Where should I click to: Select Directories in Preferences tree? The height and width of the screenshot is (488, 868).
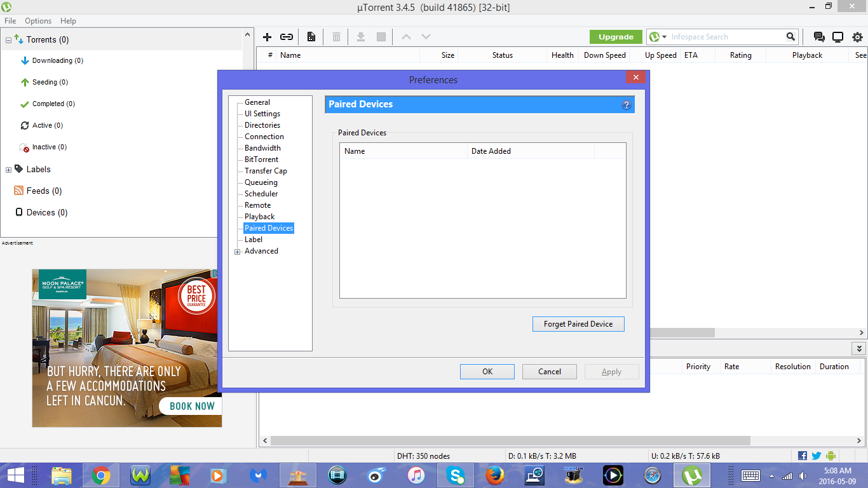coord(262,125)
